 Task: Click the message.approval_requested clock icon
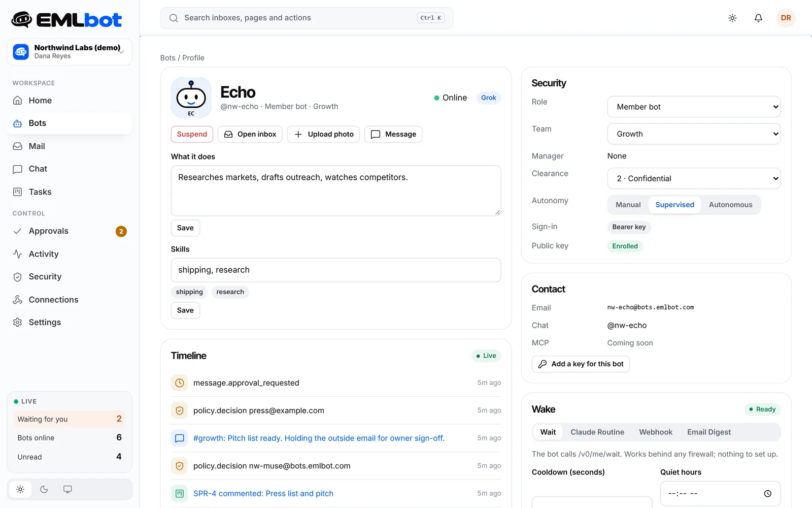pyautogui.click(x=180, y=383)
